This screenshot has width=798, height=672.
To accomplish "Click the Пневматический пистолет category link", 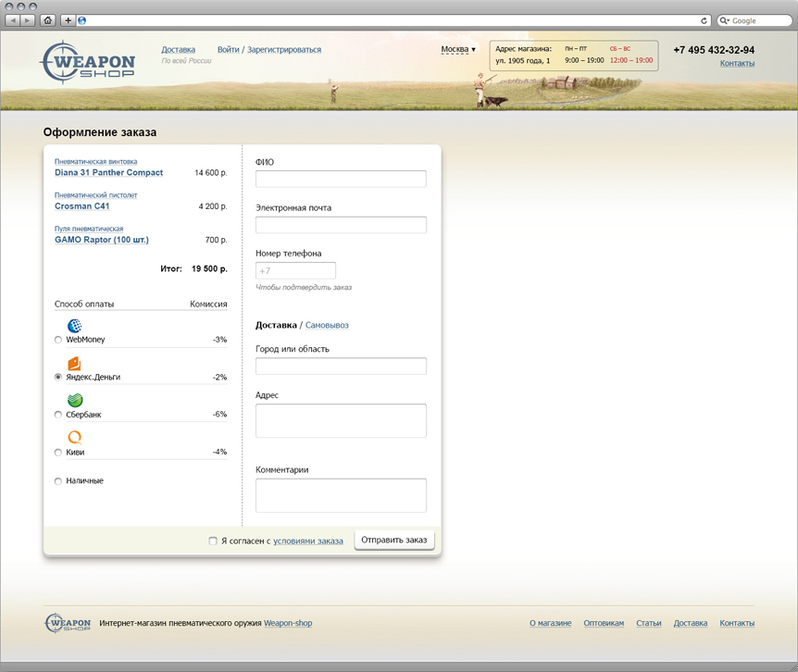I will pos(95,194).
